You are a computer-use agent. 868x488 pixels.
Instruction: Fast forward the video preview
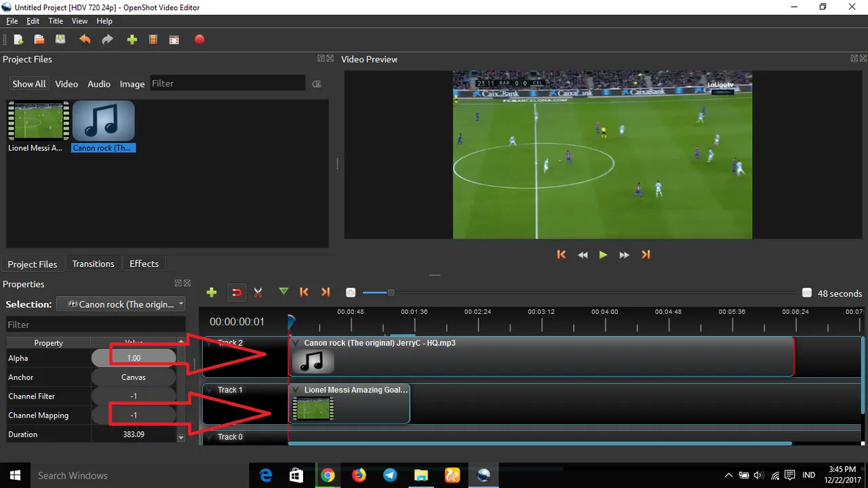coord(625,255)
